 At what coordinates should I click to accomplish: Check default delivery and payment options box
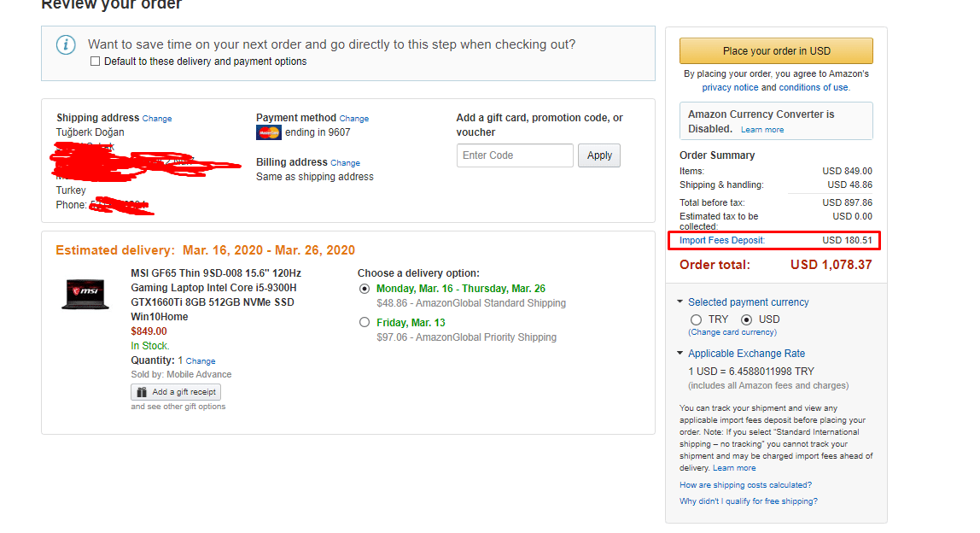95,61
